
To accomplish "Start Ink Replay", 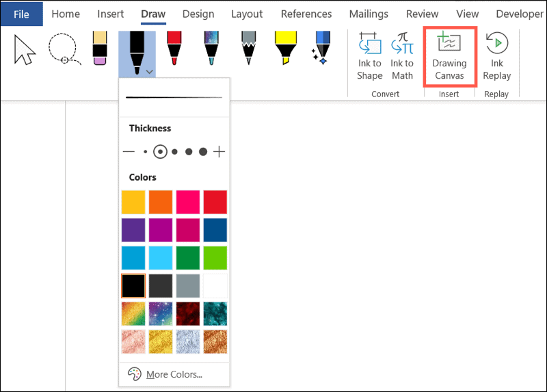I will 497,57.
